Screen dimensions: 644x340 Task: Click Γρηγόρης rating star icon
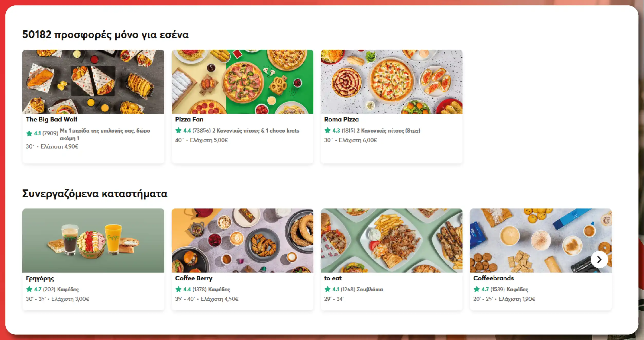pyautogui.click(x=29, y=289)
